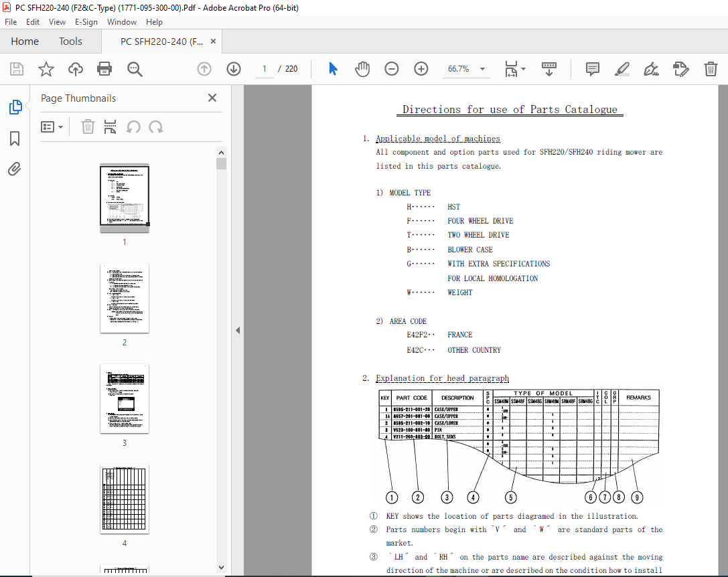Rotate page counterclockwise icon
This screenshot has width=728, height=577.
133,127
